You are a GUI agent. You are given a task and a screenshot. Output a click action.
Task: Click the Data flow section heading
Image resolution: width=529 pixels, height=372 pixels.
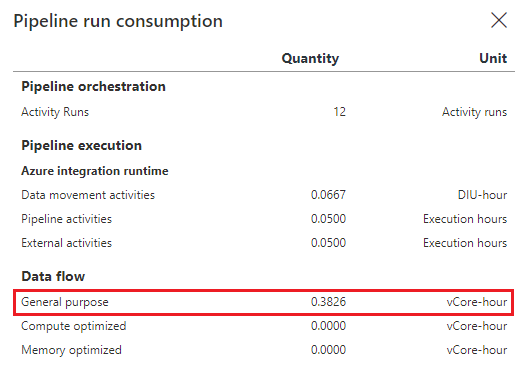[53, 277]
